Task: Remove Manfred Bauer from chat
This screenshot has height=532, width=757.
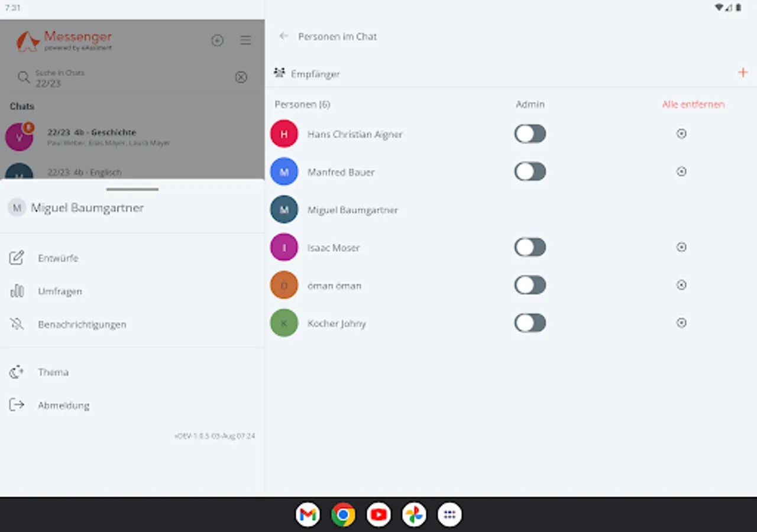Action: (x=681, y=171)
